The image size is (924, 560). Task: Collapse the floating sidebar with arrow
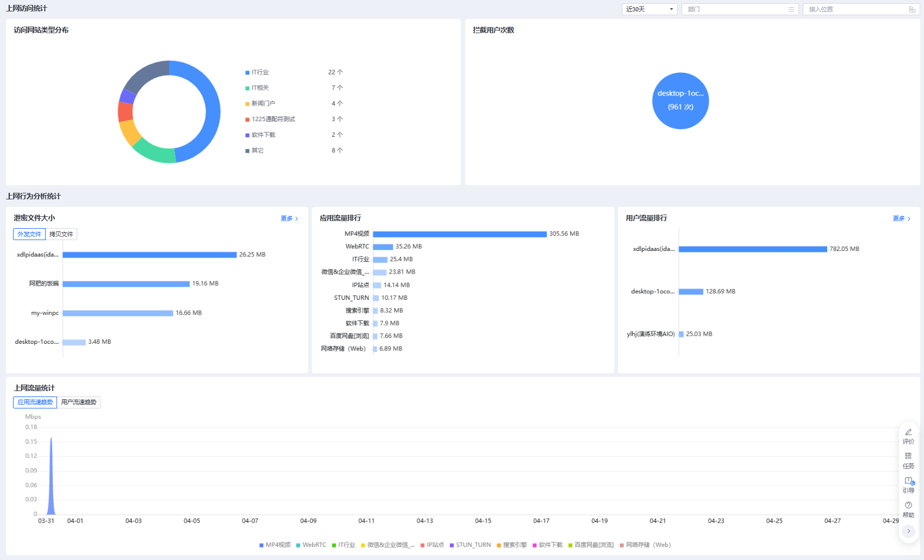[908, 531]
